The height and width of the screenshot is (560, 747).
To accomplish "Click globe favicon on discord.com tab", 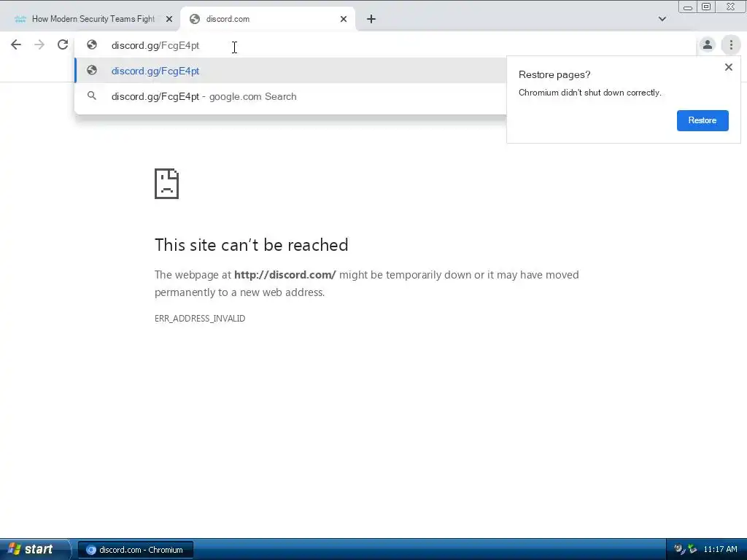I will pyautogui.click(x=194, y=19).
